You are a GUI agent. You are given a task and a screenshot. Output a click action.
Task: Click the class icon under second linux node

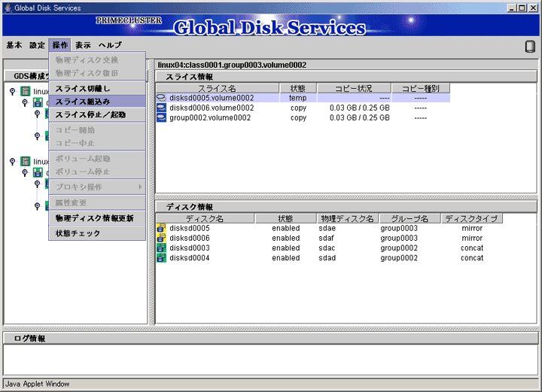38,173
